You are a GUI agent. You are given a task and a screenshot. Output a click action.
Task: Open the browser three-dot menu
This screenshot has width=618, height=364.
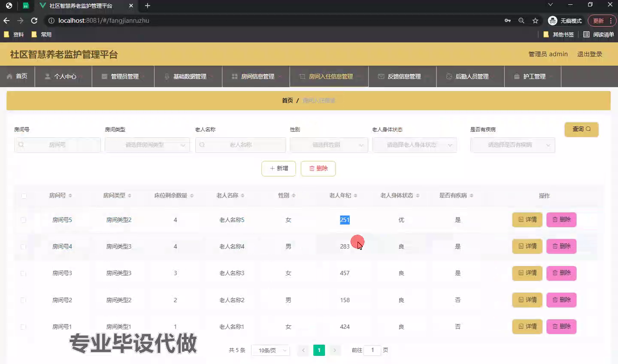pos(611,21)
